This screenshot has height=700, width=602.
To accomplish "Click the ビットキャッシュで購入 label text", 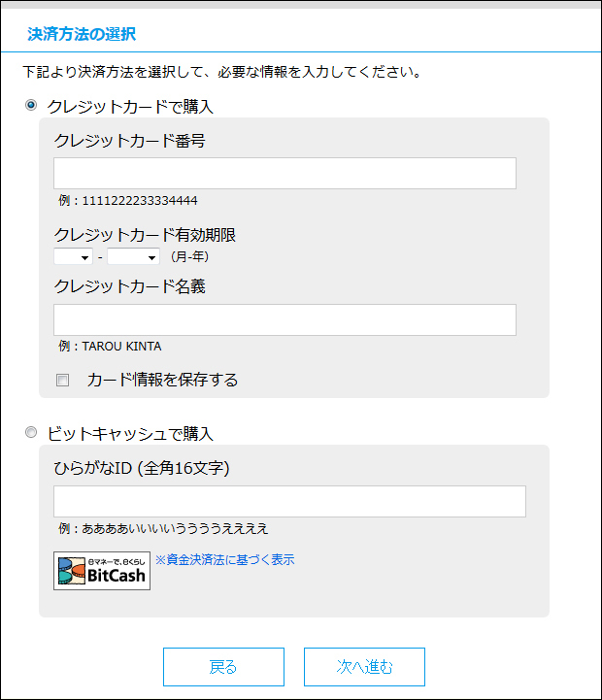I will point(130,433).
